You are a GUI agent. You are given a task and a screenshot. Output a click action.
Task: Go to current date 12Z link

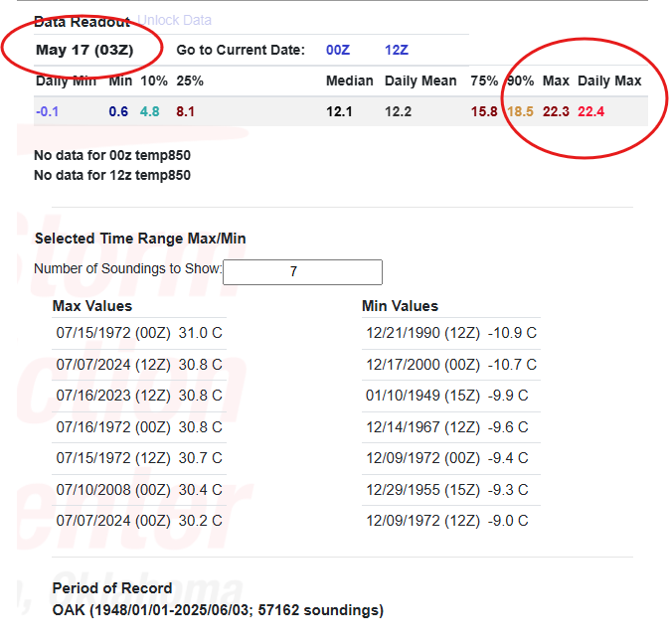[397, 50]
